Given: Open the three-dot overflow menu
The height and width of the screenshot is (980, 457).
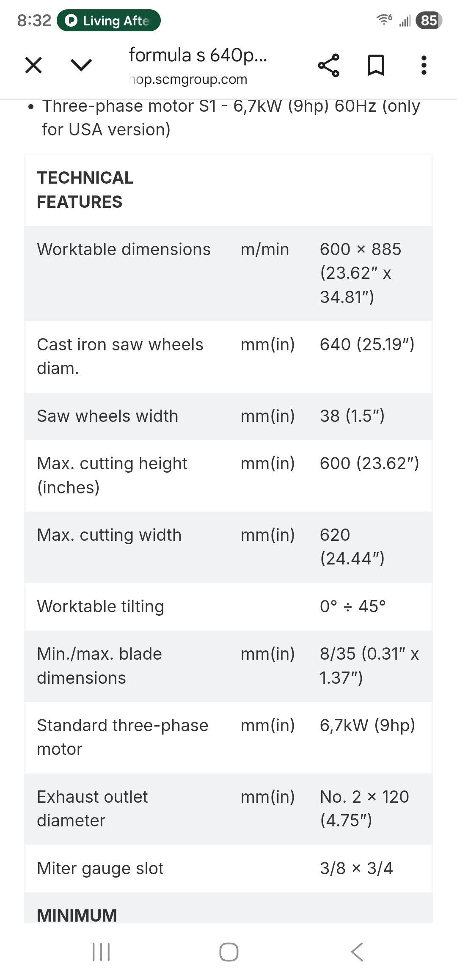Looking at the screenshot, I should tap(424, 65).
